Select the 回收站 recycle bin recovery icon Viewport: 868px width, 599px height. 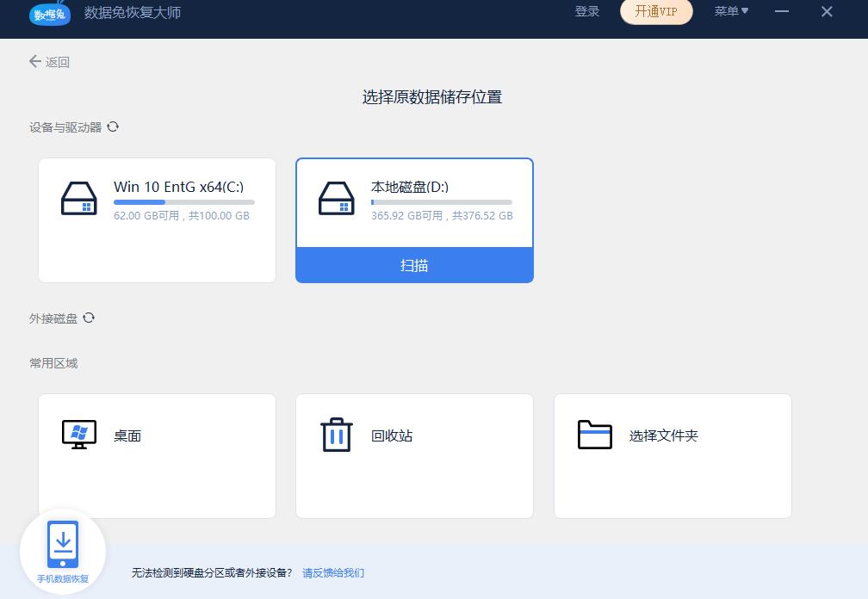click(x=336, y=435)
